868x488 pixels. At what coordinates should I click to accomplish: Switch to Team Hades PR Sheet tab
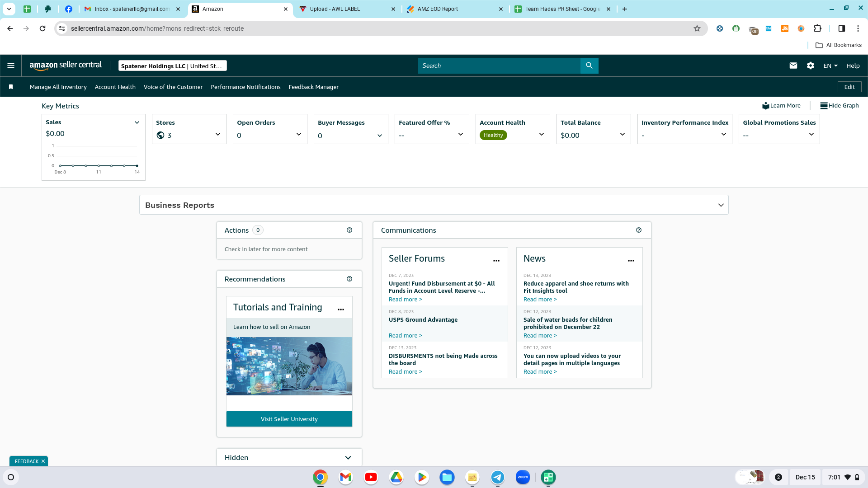(562, 9)
